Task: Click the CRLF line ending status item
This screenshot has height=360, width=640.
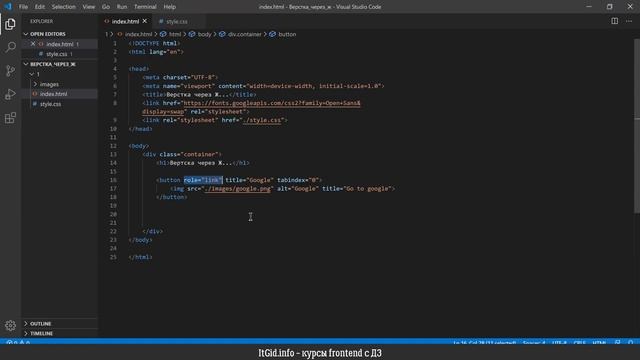Action: tap(580, 342)
